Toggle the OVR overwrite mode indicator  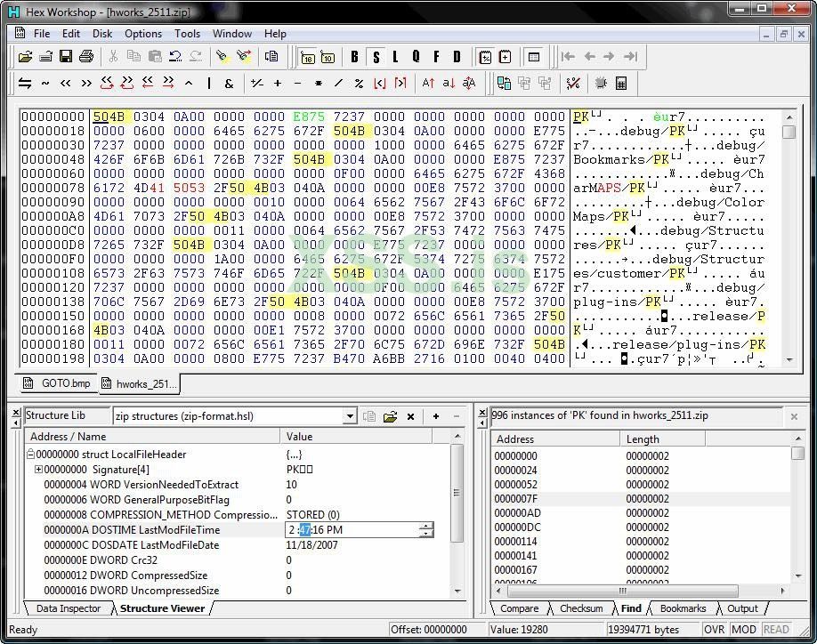coord(714,629)
